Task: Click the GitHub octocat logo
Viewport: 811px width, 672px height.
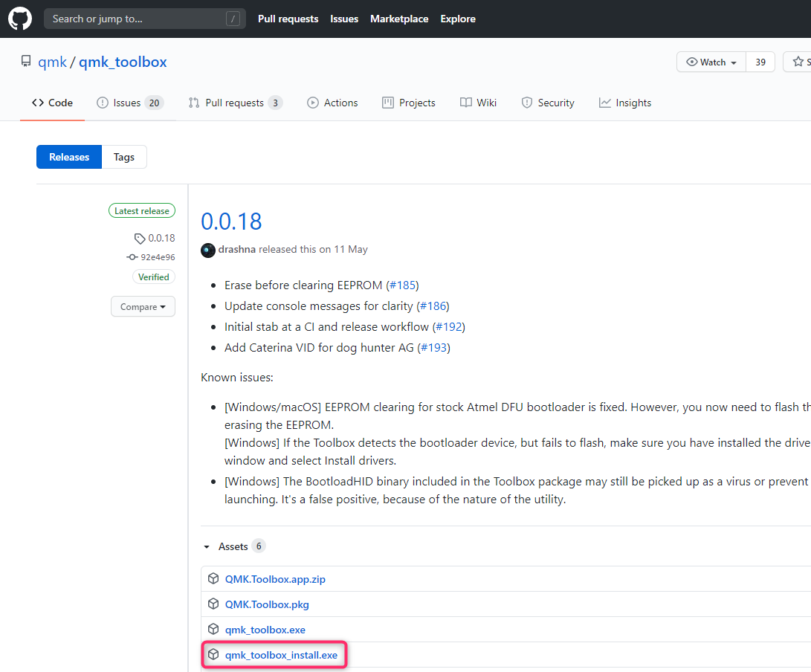Action: pyautogui.click(x=20, y=19)
